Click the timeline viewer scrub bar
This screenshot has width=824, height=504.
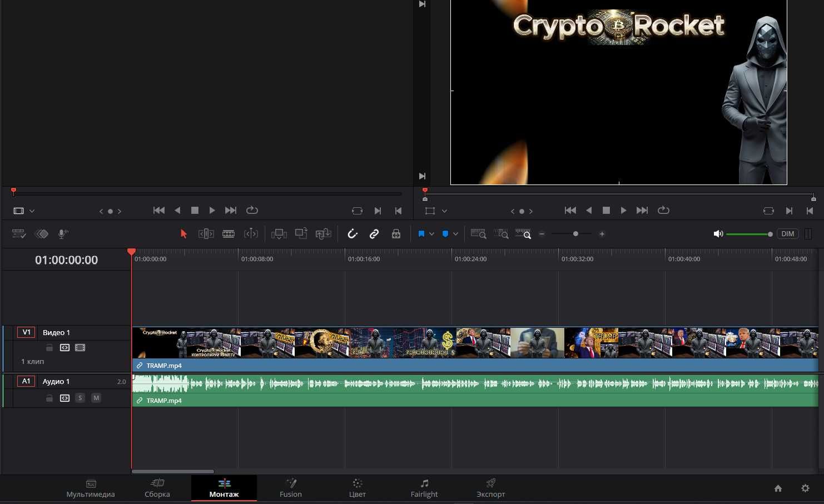point(619,194)
